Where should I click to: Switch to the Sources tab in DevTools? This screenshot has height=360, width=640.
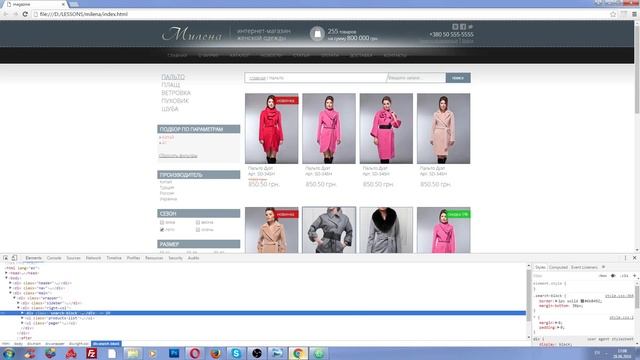73,258
